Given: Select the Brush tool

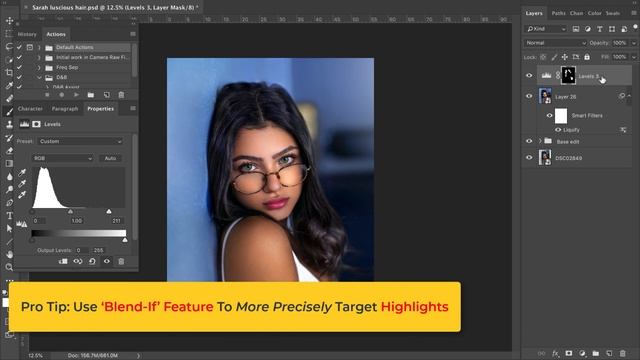Looking at the screenshot, I should [x=9, y=111].
